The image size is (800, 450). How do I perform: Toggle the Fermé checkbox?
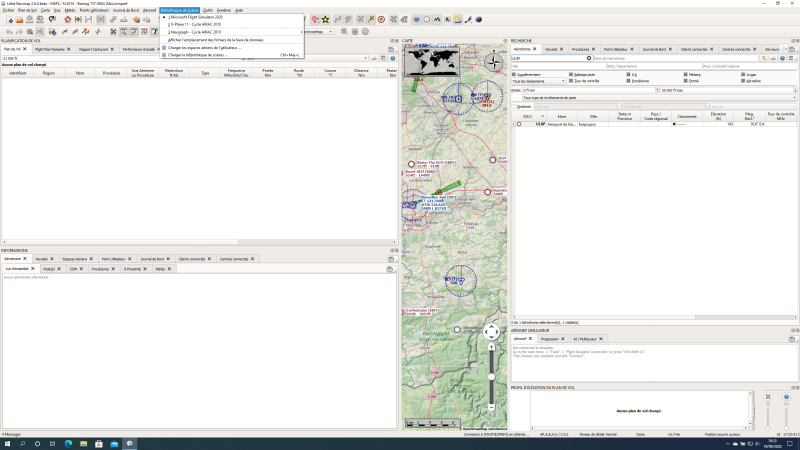click(686, 81)
